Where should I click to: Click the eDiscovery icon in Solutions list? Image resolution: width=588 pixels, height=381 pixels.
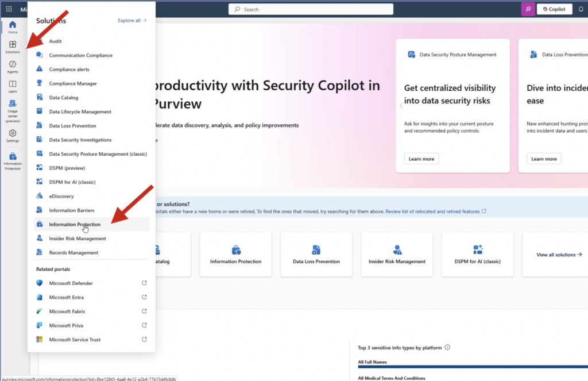point(40,196)
